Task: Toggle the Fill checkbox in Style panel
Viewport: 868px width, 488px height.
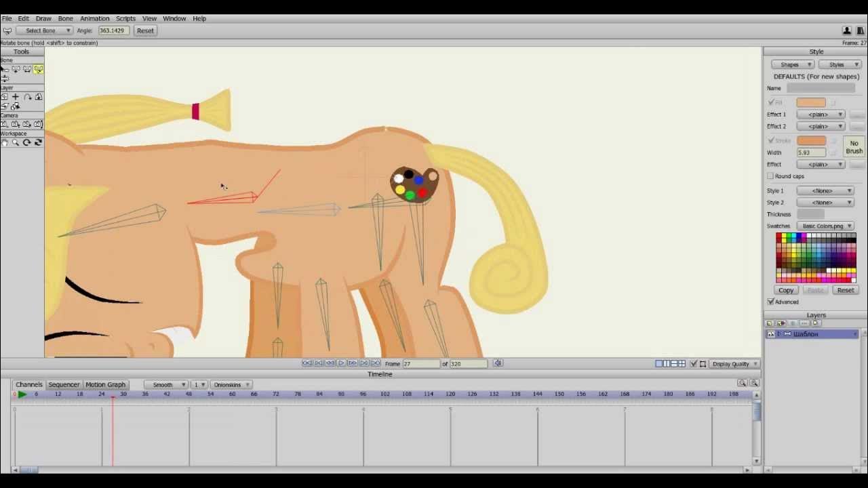Action: click(x=771, y=102)
